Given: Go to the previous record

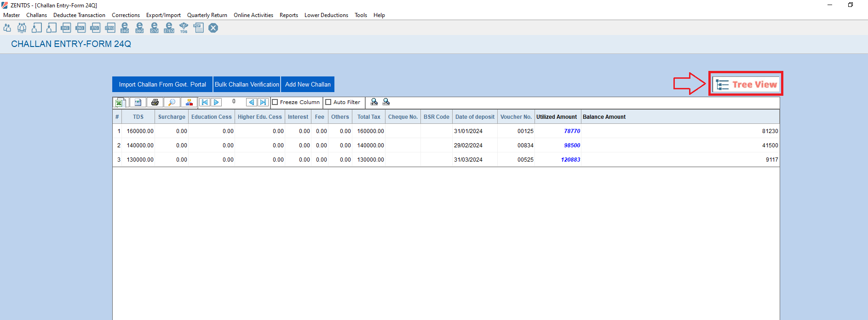Looking at the screenshot, I should pyautogui.click(x=251, y=102).
